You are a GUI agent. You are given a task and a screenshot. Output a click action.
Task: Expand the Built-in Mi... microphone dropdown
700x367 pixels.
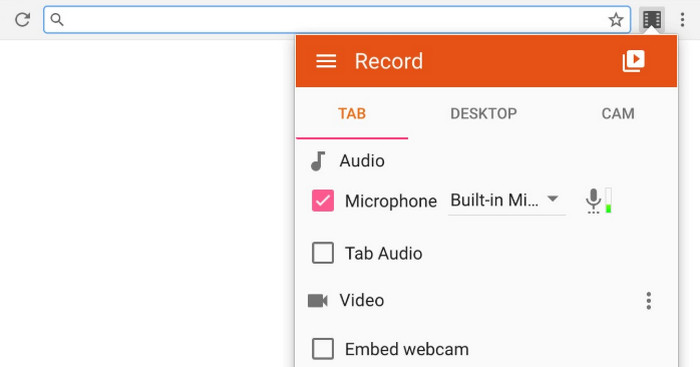tap(507, 200)
